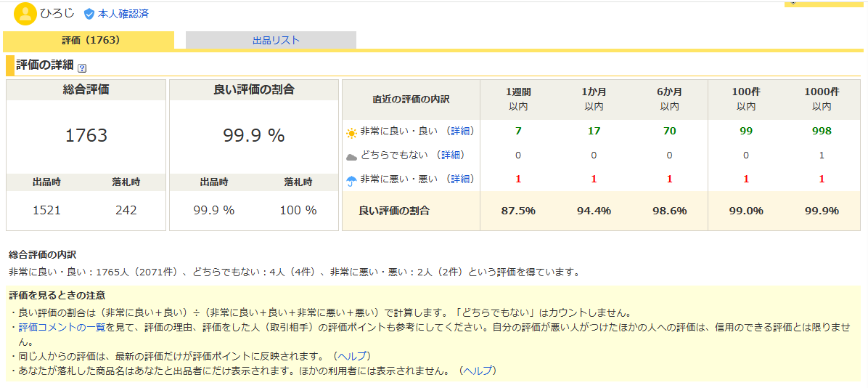Image resolution: width=868 pixels, height=388 pixels.
Task: Click the good count 99 for 100件
Action: (745, 132)
